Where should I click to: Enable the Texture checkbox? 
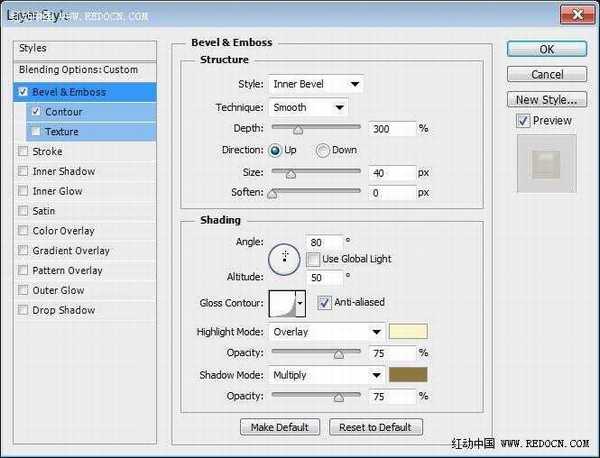point(36,132)
